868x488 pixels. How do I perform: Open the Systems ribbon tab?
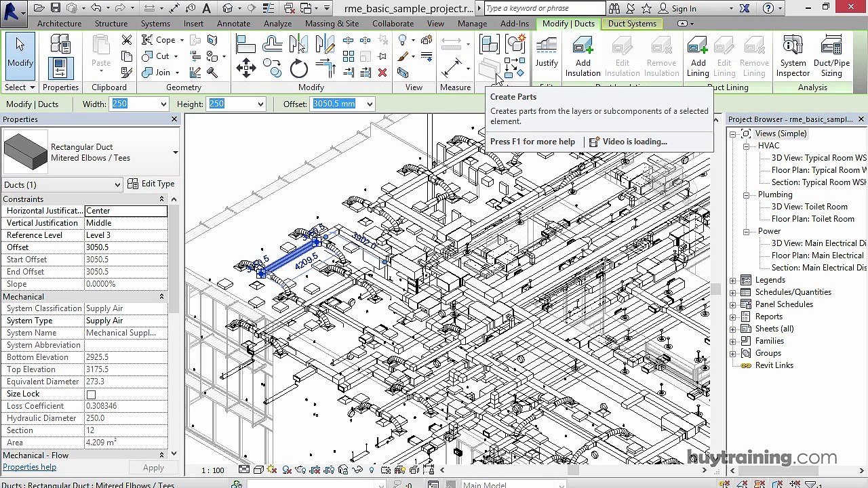155,24
